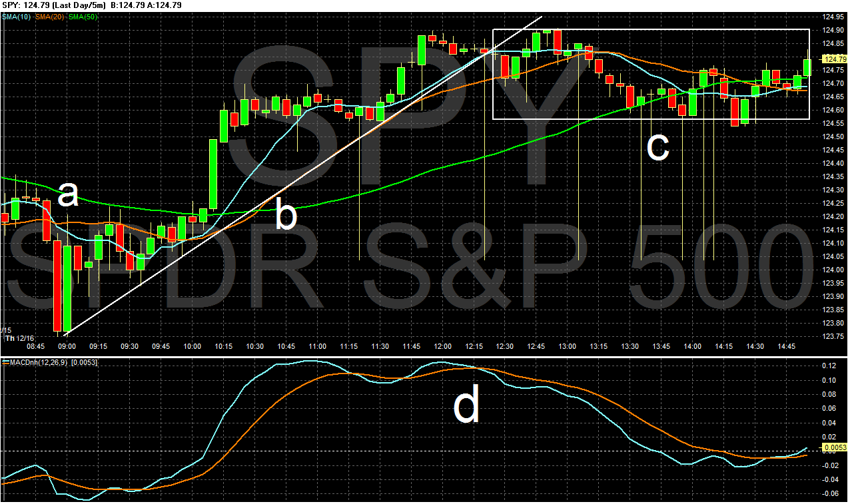The width and height of the screenshot is (848, 504).
Task: Click the yellow 0.0053 tag on the MACD axis
Action: tap(835, 448)
